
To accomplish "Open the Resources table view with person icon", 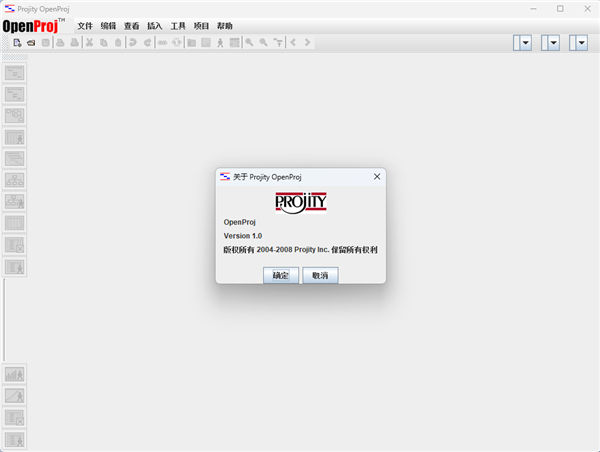I will [15, 137].
